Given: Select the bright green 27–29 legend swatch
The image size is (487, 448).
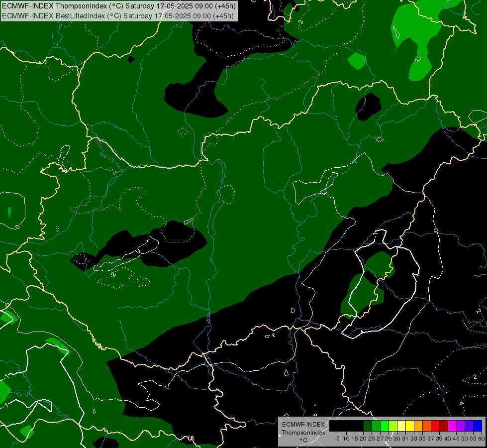Looking at the screenshot, I should point(385,426).
